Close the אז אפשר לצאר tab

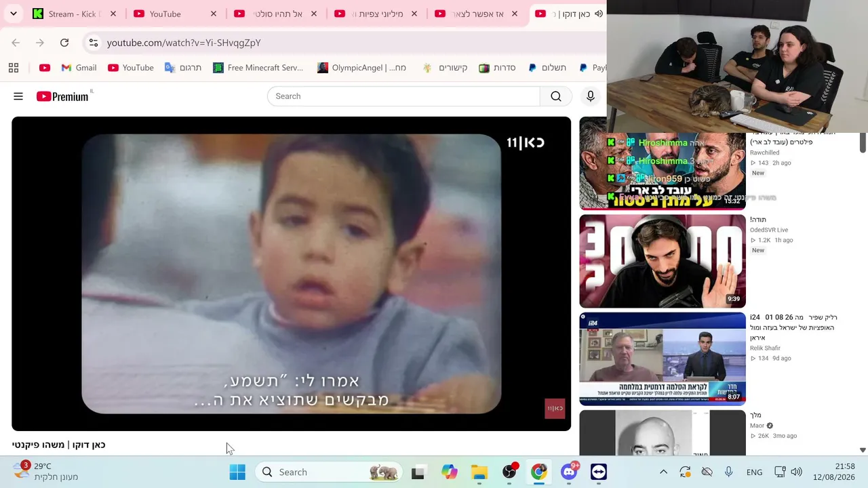pos(515,14)
